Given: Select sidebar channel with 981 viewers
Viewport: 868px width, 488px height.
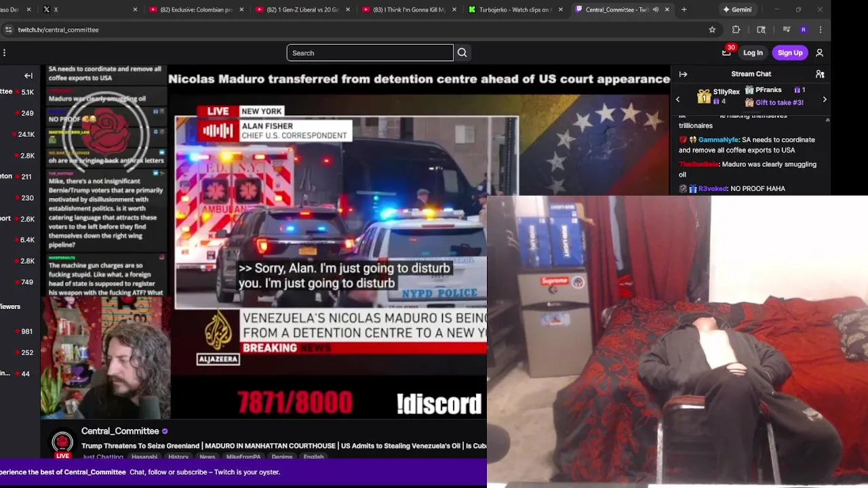Looking at the screenshot, I should point(20,332).
